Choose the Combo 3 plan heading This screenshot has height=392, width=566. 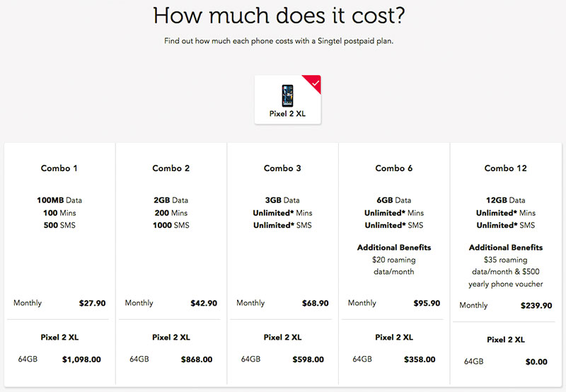click(x=282, y=168)
